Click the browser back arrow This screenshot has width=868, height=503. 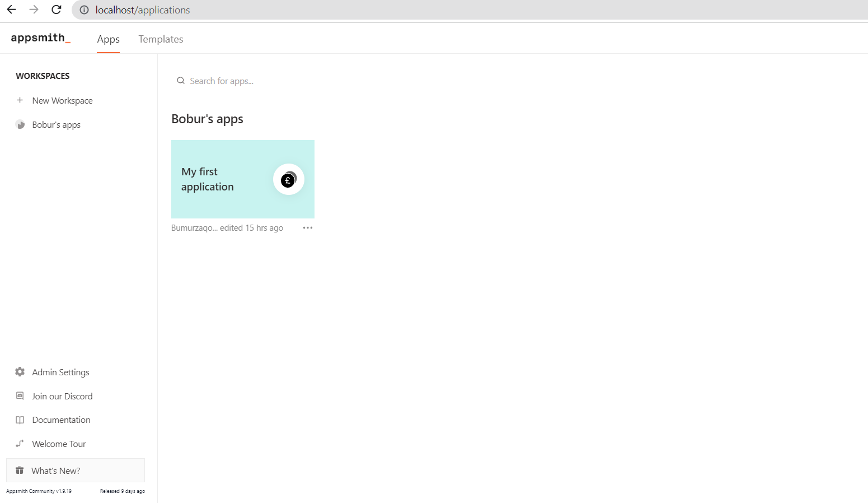pos(11,10)
